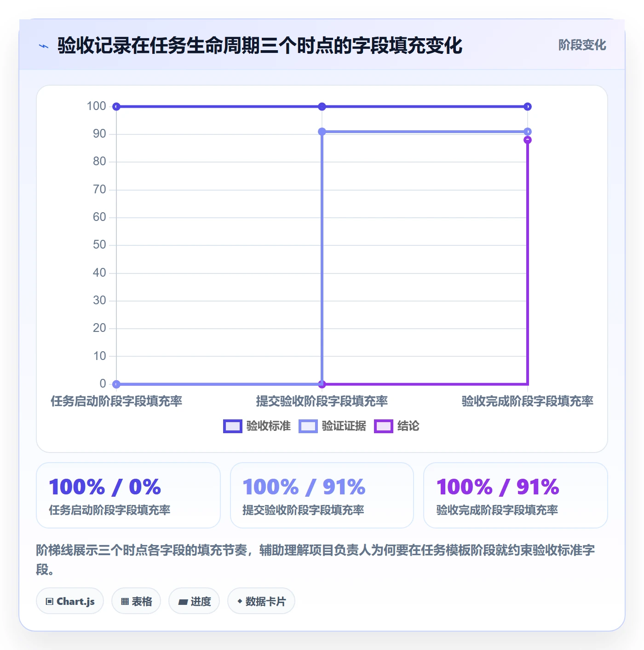Click the 验收完成阶段字段填充率 x-axis label

[x=528, y=401]
